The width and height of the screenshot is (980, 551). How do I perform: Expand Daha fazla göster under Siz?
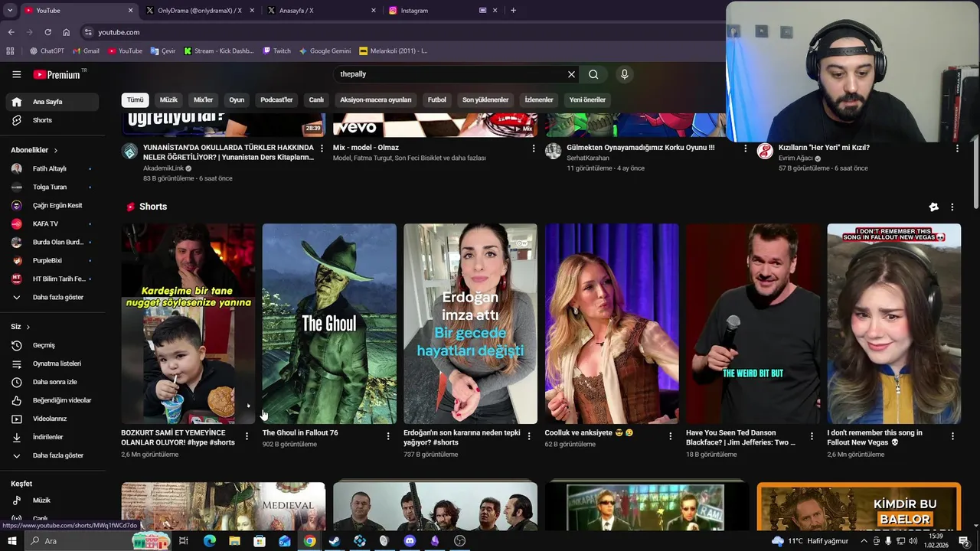(x=52, y=455)
